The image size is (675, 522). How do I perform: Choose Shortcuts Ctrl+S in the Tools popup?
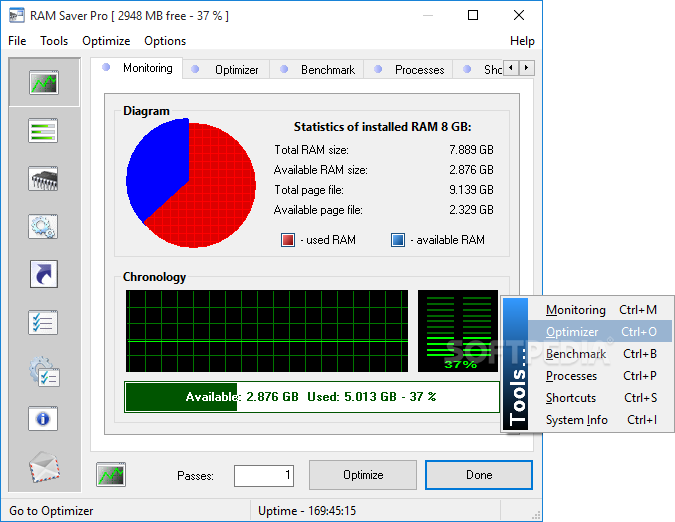coord(600,398)
